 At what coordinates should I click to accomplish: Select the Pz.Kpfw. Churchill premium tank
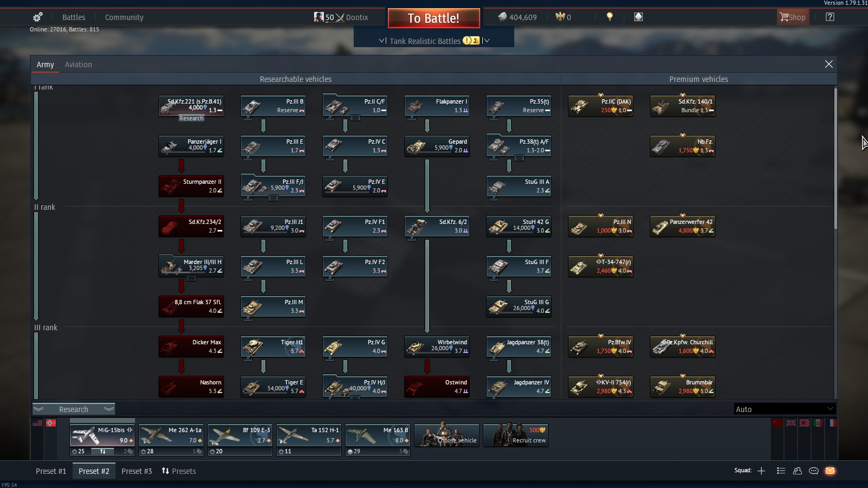pos(682,346)
